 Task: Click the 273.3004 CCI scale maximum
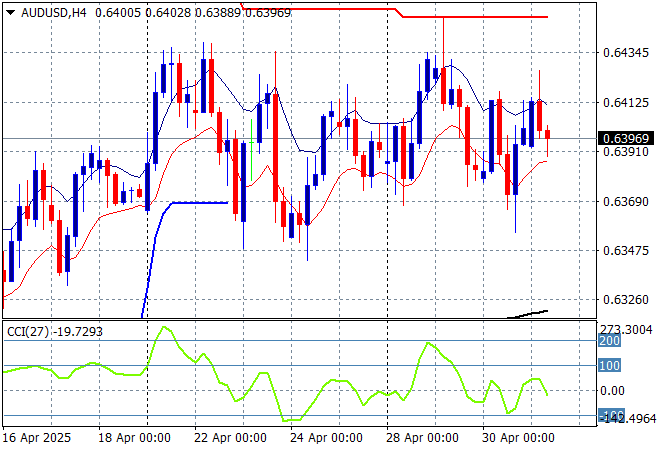coord(626,330)
